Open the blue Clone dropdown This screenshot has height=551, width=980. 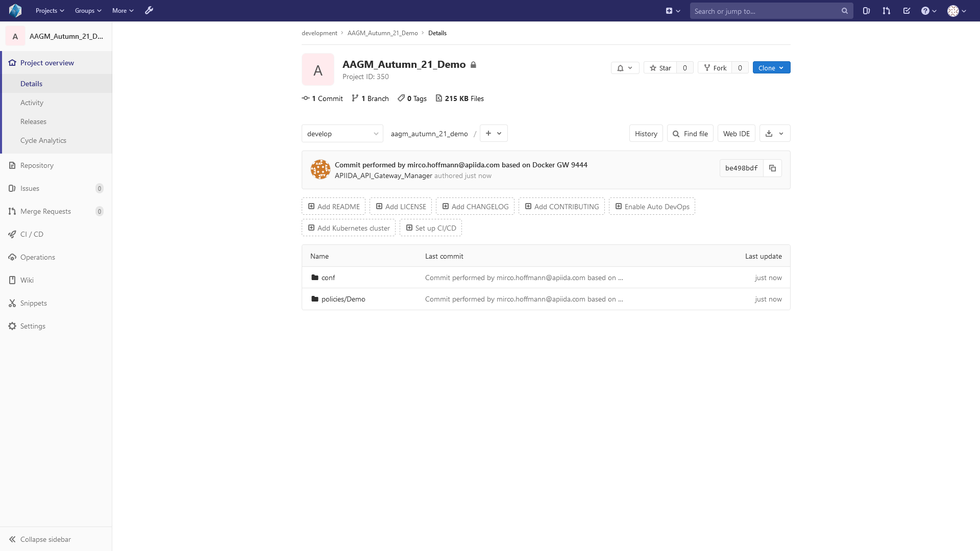(x=771, y=68)
